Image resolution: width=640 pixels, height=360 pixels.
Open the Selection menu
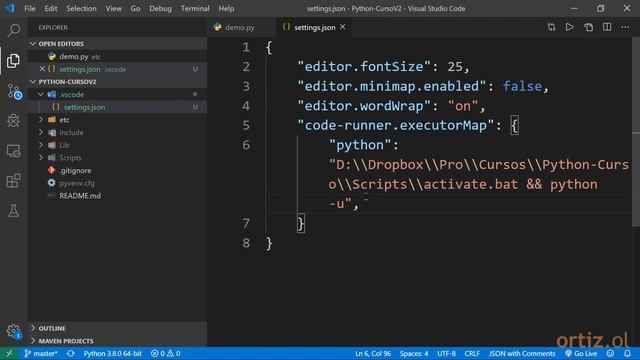tap(81, 8)
